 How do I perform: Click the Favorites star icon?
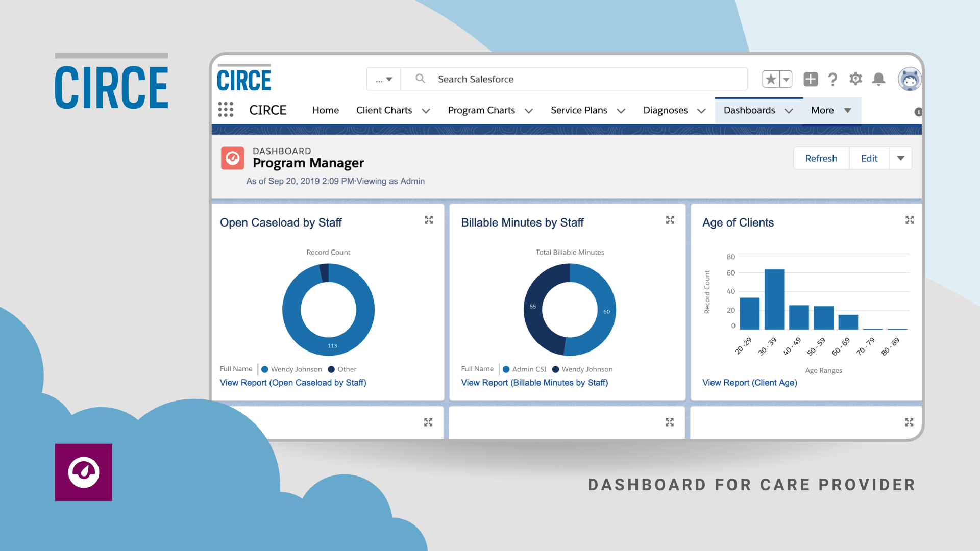click(771, 79)
